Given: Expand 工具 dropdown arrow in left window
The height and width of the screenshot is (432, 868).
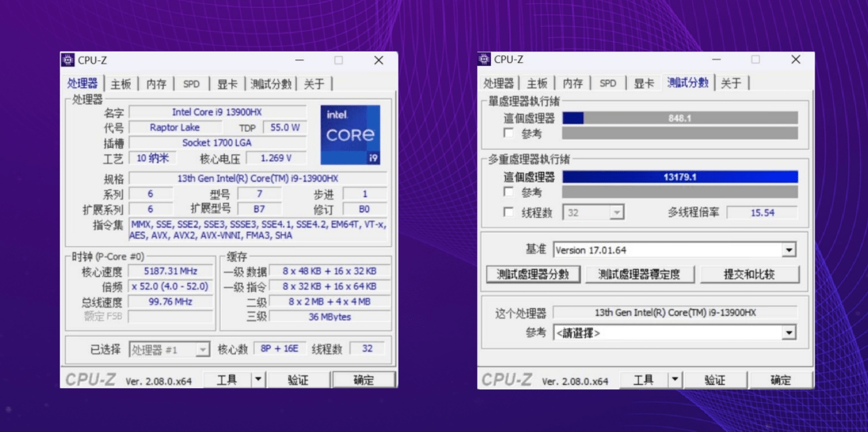Looking at the screenshot, I should (x=258, y=380).
